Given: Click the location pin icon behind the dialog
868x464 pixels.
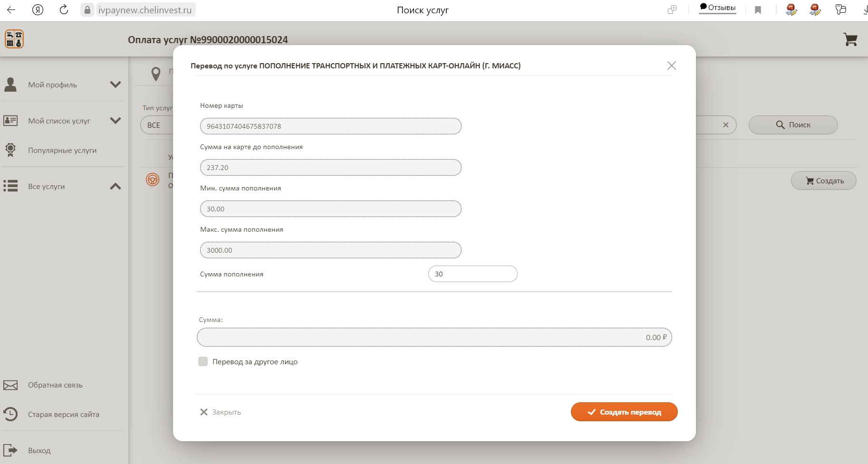Looking at the screenshot, I should 156,74.
